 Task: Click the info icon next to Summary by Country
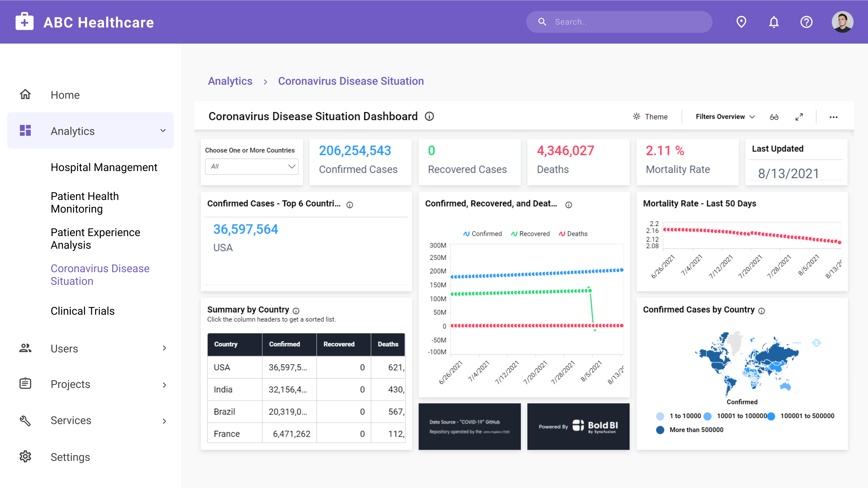tap(296, 310)
